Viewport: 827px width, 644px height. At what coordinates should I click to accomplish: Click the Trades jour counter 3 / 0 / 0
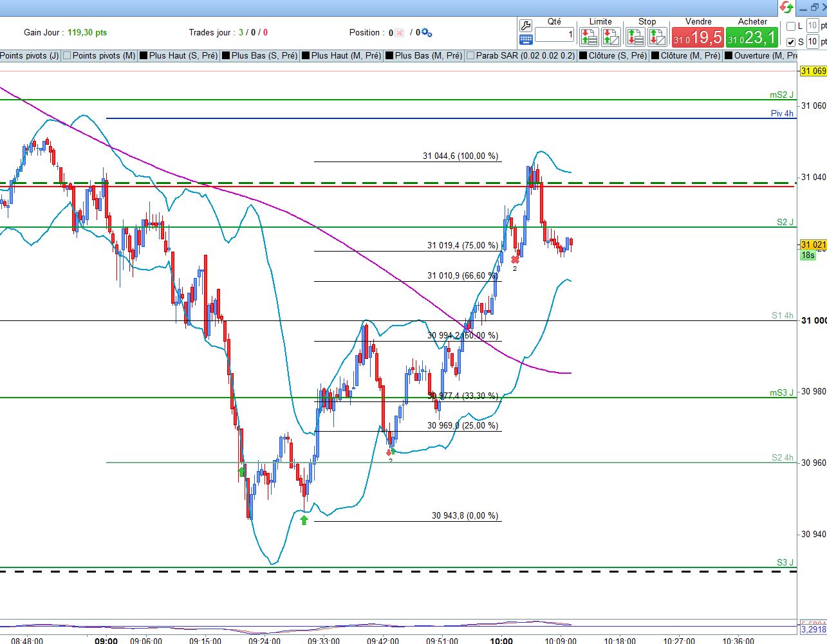click(253, 32)
